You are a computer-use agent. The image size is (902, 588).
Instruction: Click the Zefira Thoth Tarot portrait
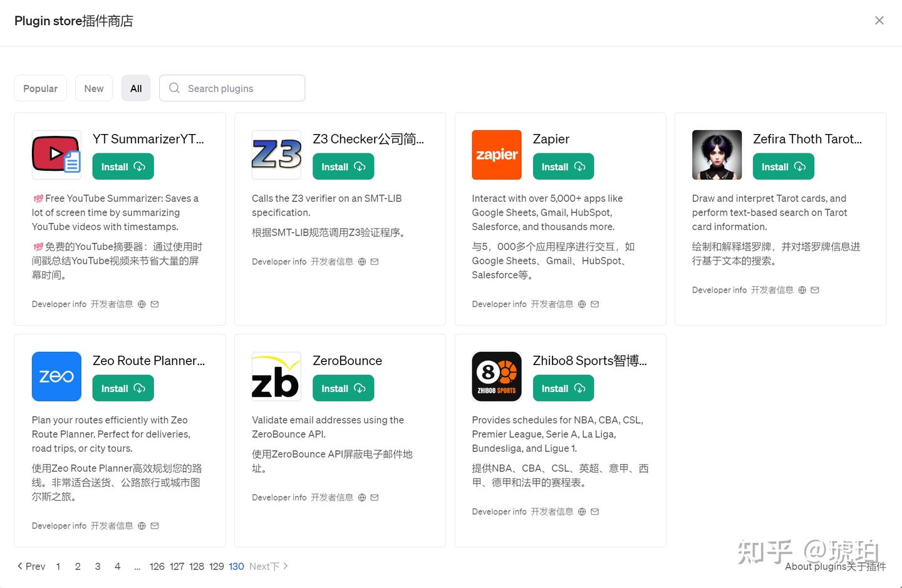coord(717,155)
